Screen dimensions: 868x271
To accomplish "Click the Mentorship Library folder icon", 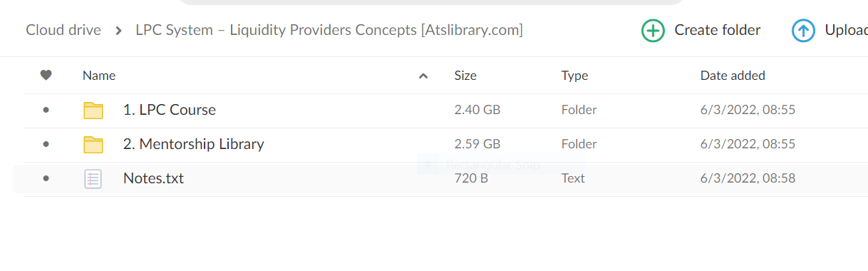I will pos(93,145).
